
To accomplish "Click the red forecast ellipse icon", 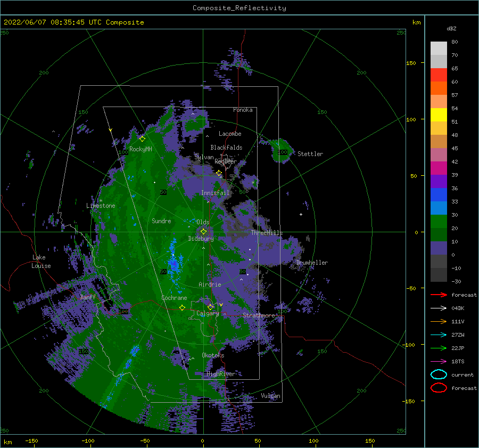I will tap(439, 388).
